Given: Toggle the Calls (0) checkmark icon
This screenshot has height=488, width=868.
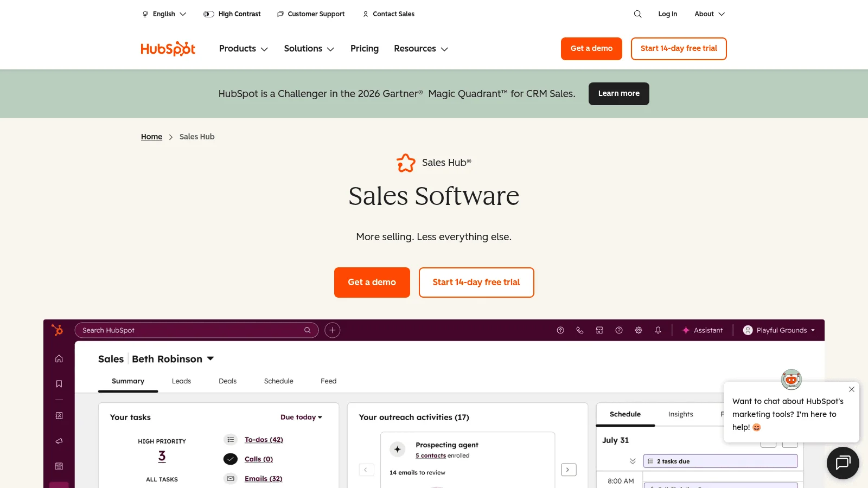Looking at the screenshot, I should tap(231, 459).
